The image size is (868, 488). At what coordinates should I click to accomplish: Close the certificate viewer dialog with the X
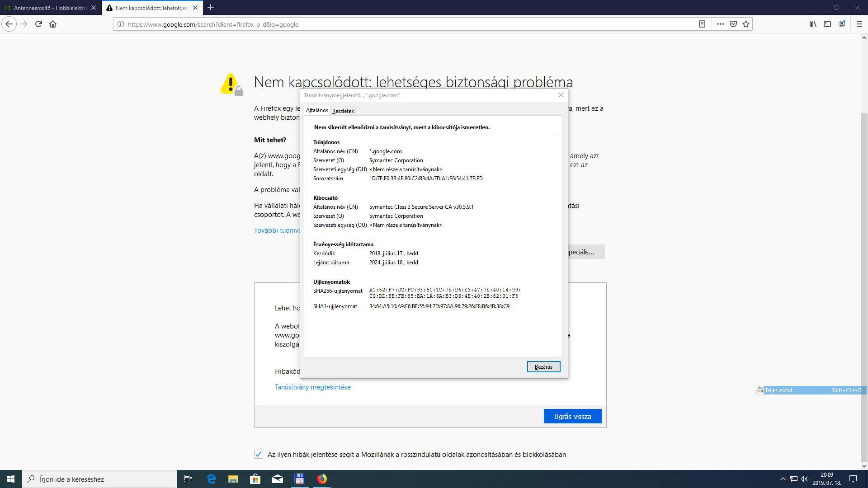(561, 95)
